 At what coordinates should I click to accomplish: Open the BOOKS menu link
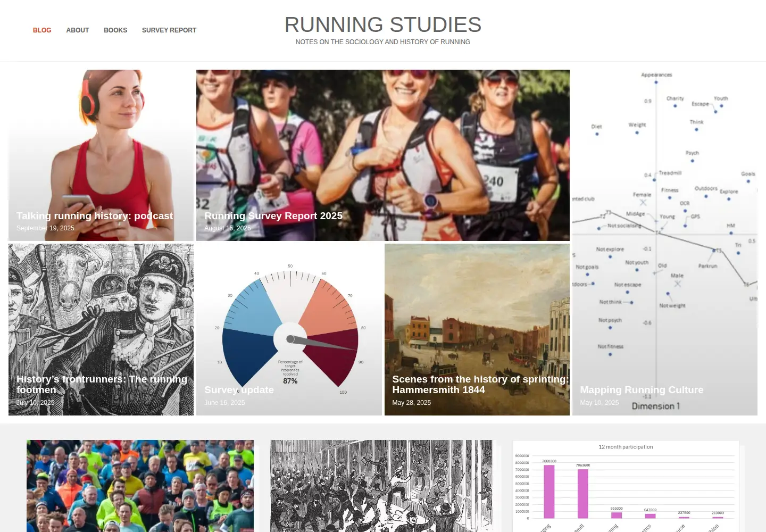(x=115, y=30)
